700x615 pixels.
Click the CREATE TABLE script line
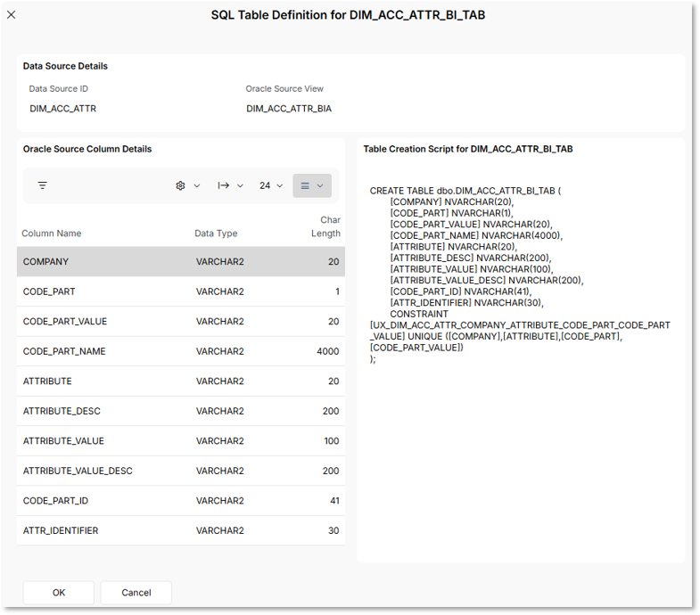[465, 191]
